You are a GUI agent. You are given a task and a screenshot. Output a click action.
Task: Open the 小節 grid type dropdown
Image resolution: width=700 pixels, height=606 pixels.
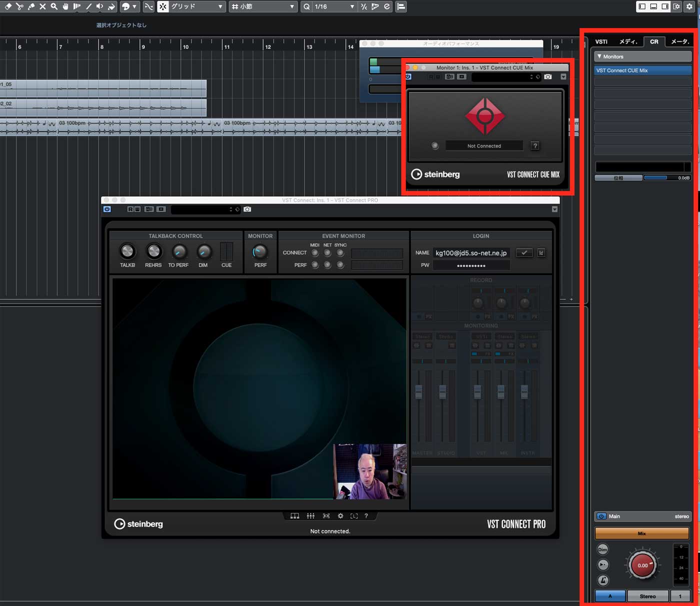[263, 7]
